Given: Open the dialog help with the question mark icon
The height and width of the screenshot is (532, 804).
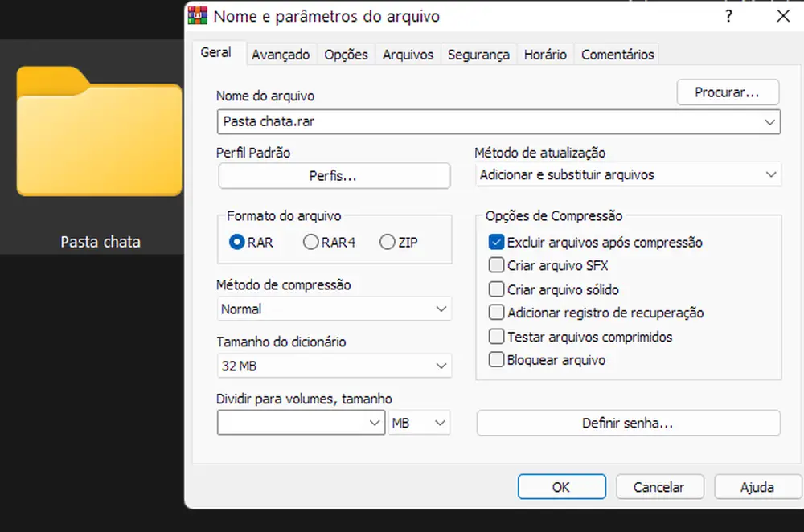Looking at the screenshot, I should click(728, 15).
